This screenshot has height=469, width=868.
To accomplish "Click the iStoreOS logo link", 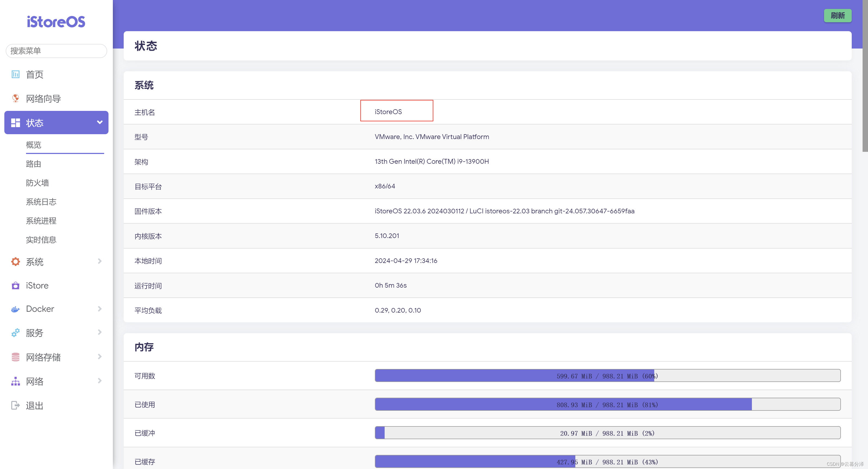I will pos(56,22).
